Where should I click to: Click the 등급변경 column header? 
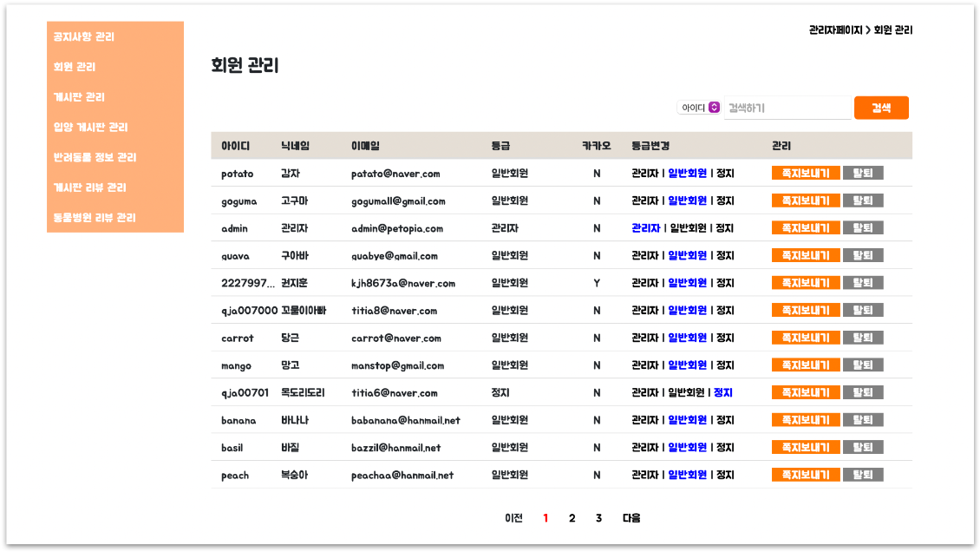pos(650,146)
